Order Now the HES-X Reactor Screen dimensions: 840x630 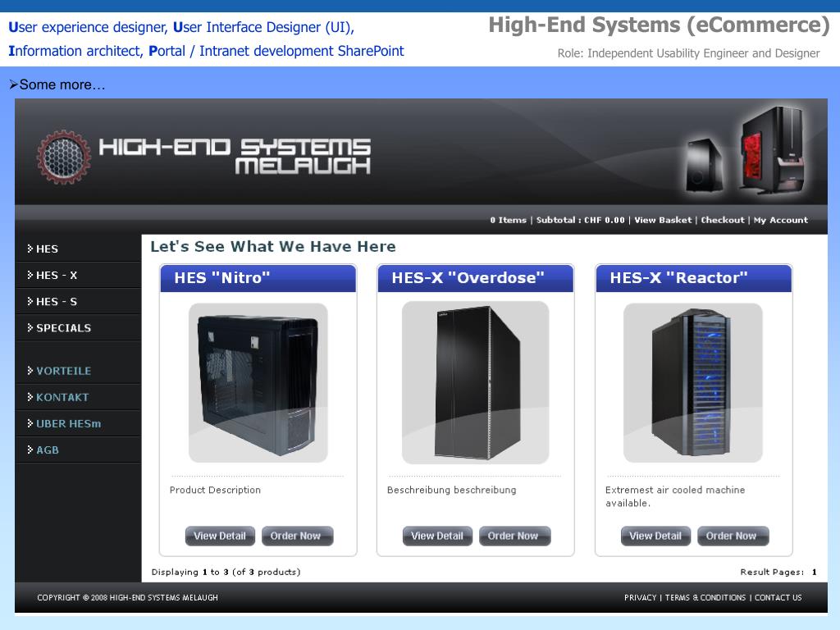733,536
